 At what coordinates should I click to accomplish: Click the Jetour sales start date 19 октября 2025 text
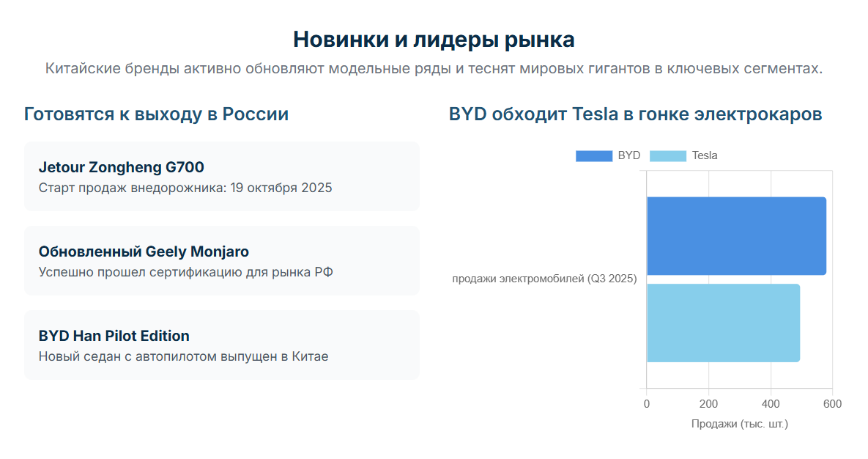coord(281,188)
